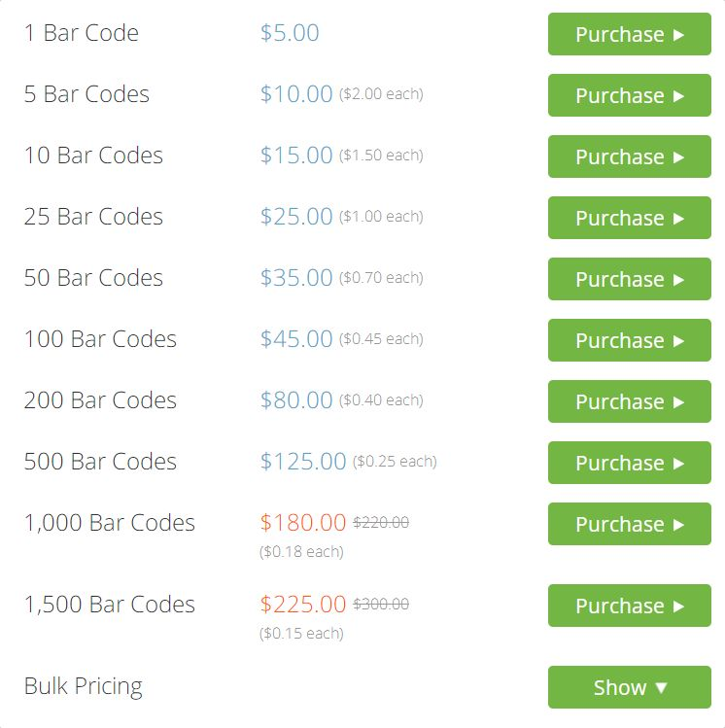725x728 pixels.
Task: Click the crossed-out $300.00 price
Action: (381, 605)
